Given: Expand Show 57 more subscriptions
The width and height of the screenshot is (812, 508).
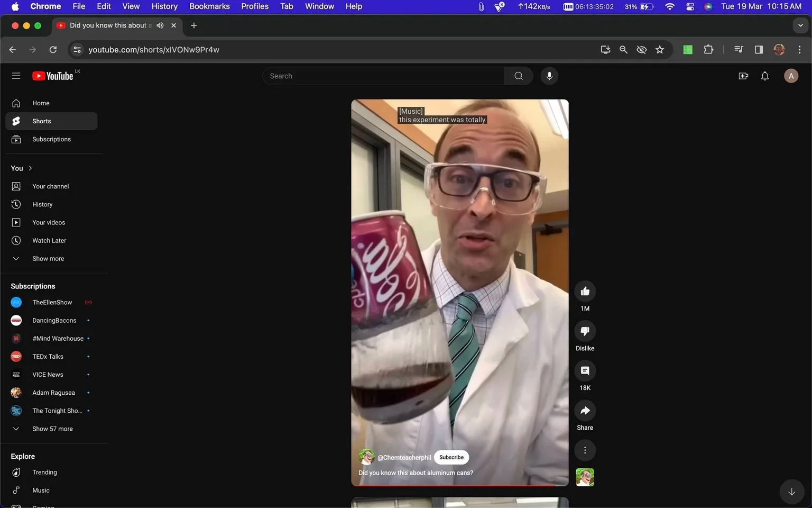Looking at the screenshot, I should tap(51, 429).
